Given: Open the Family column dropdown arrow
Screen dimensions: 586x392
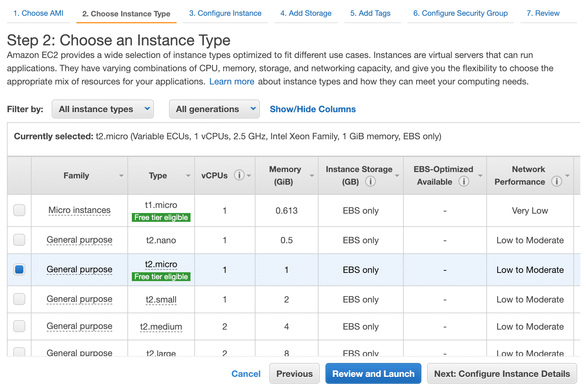Looking at the screenshot, I should pos(121,176).
